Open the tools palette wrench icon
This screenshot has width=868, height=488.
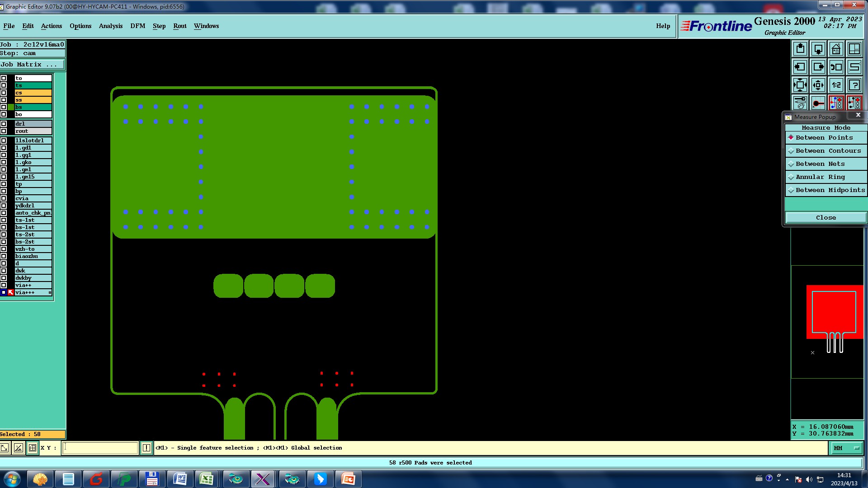click(x=800, y=103)
